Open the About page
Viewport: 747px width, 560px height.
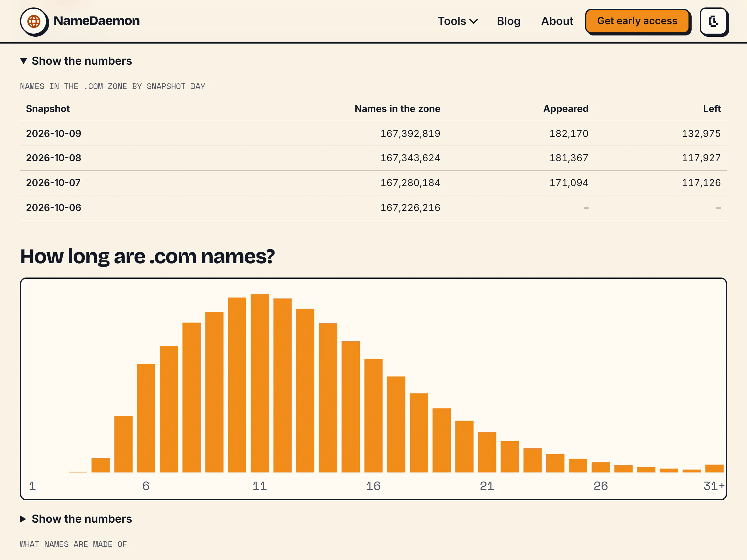point(557,21)
